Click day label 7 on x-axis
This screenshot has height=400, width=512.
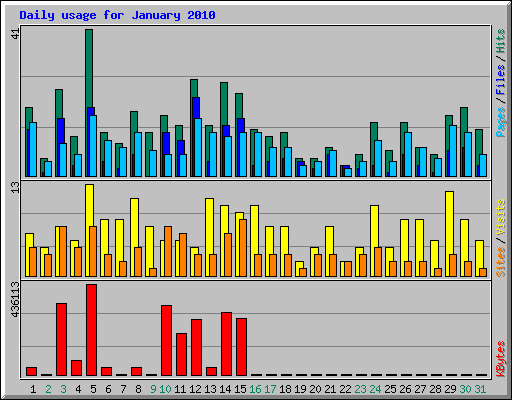123,389
